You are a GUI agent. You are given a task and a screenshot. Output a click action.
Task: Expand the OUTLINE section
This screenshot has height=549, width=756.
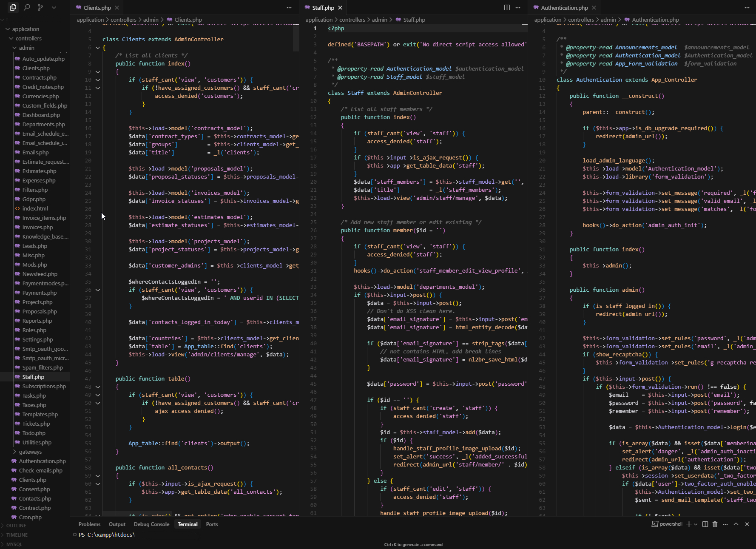pyautogui.click(x=15, y=526)
